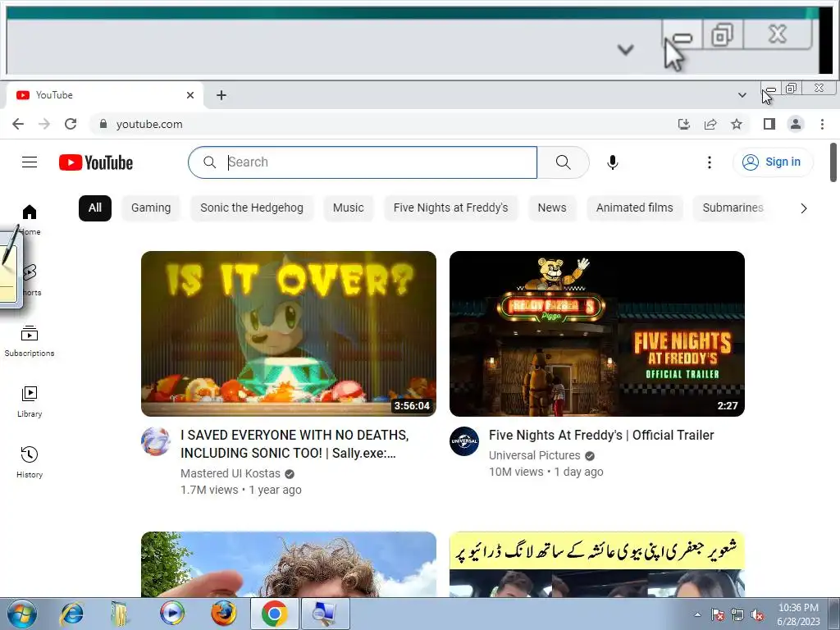Open Windows Explorer library from taskbar
Screen dimensions: 840x630
tap(120, 614)
